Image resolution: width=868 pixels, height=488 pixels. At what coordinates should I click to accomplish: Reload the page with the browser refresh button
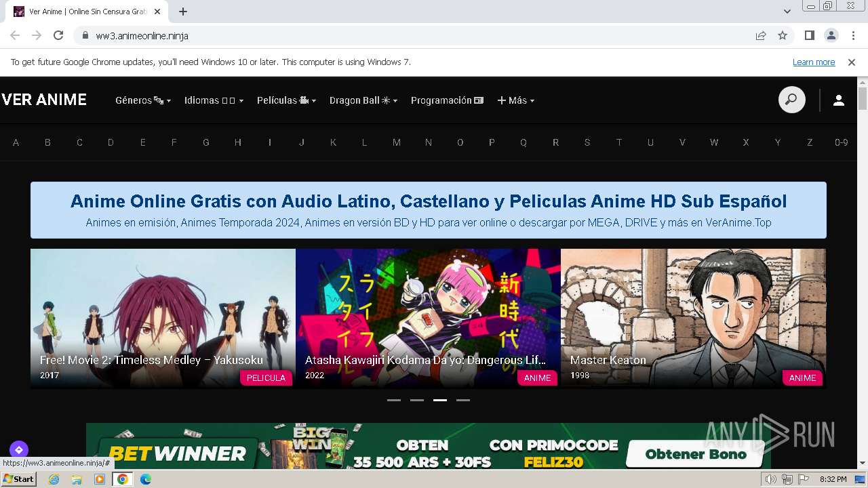(x=58, y=35)
